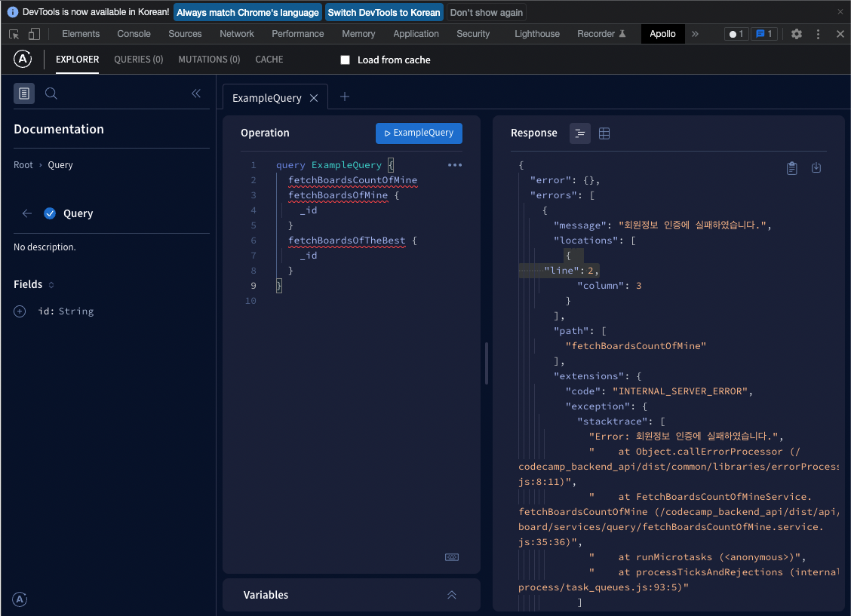Download the response with the download icon
Viewport: 851px width, 616px height.
tap(816, 168)
